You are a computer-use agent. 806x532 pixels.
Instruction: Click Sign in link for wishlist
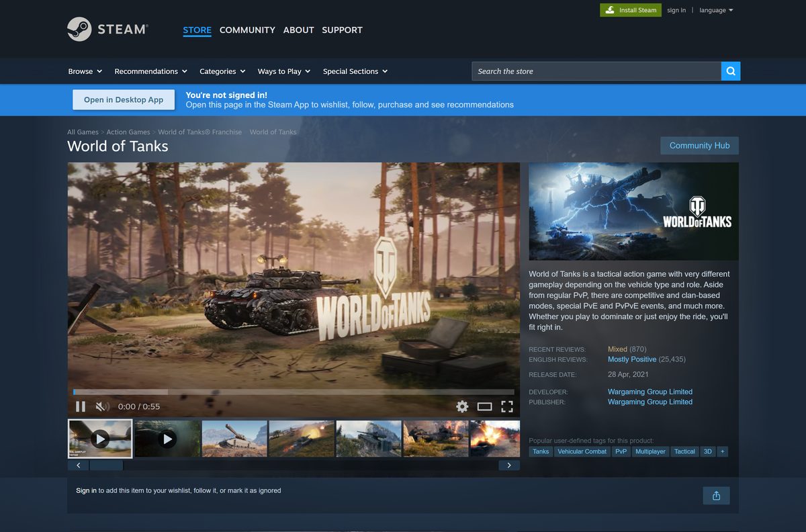coord(86,490)
